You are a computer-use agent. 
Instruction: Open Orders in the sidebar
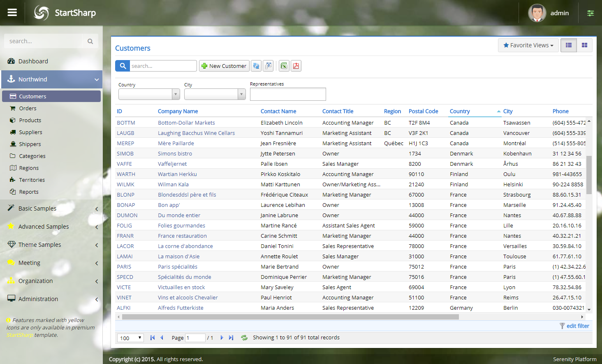28,109
